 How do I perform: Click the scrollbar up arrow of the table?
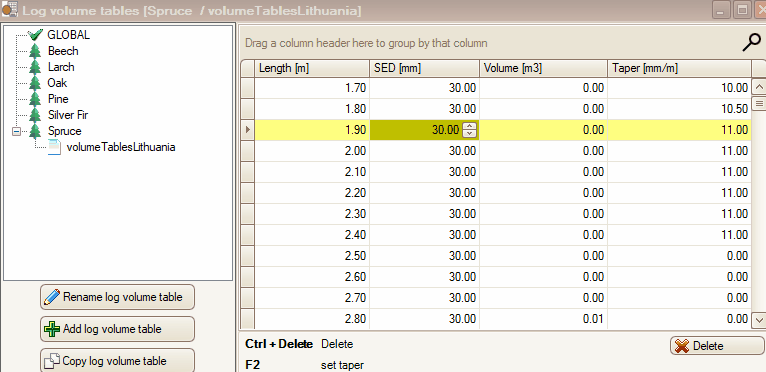pyautogui.click(x=759, y=88)
